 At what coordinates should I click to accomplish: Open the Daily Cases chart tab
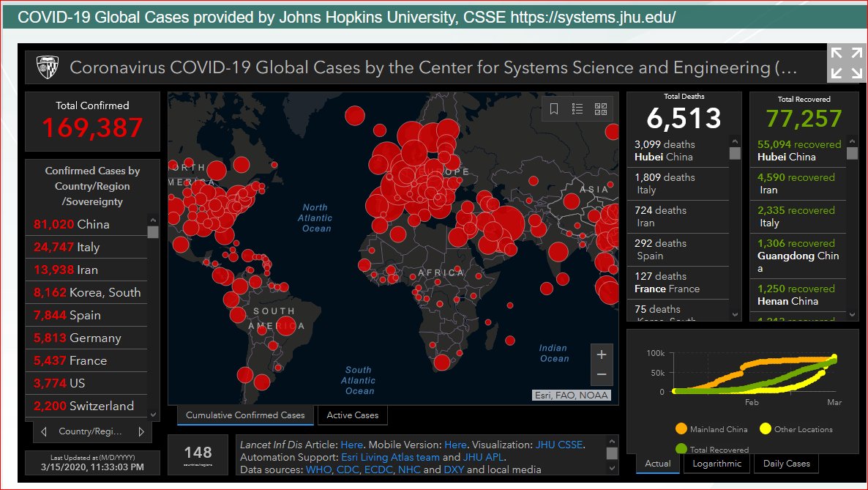pos(786,464)
